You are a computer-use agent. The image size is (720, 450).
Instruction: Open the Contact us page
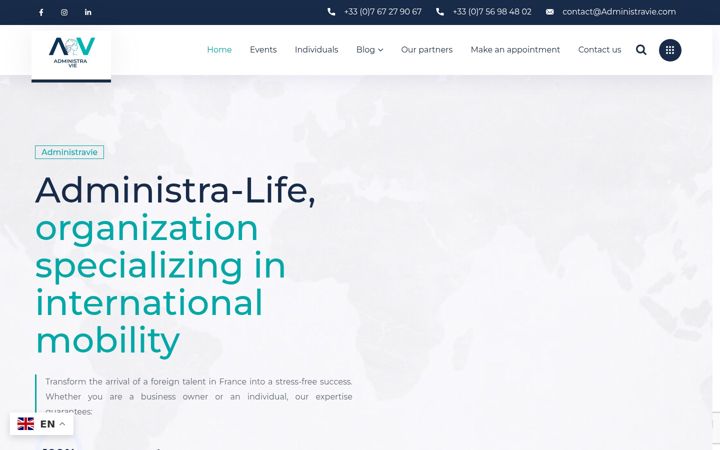coord(599,50)
